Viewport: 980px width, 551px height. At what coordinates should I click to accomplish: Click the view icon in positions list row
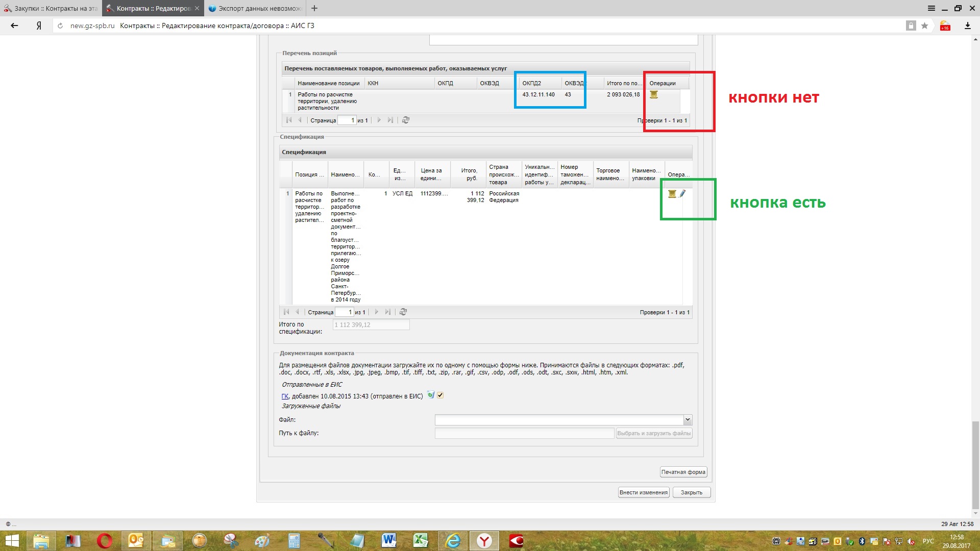(653, 94)
